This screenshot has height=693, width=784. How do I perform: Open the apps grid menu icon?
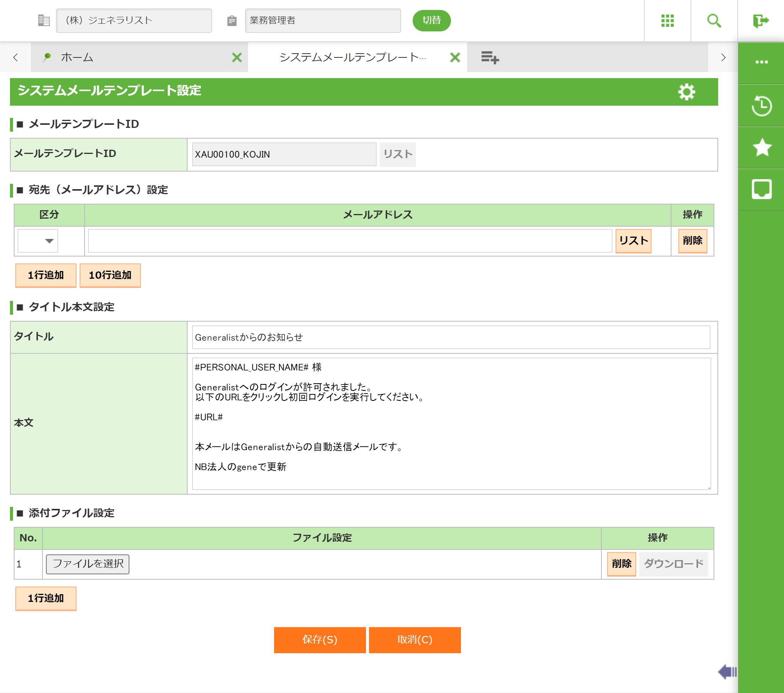tap(667, 20)
